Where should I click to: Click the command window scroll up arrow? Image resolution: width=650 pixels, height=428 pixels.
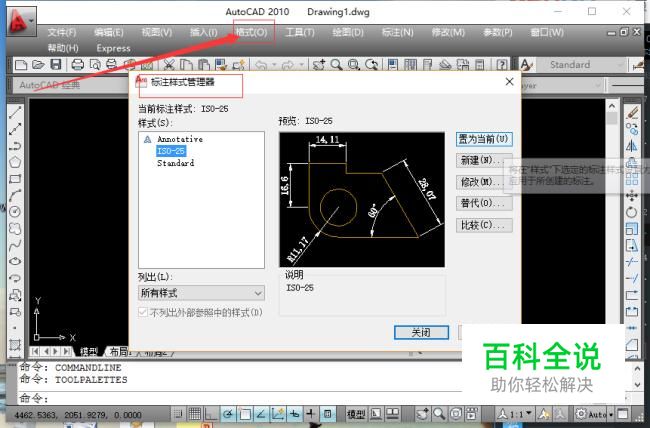pyautogui.click(x=638, y=368)
